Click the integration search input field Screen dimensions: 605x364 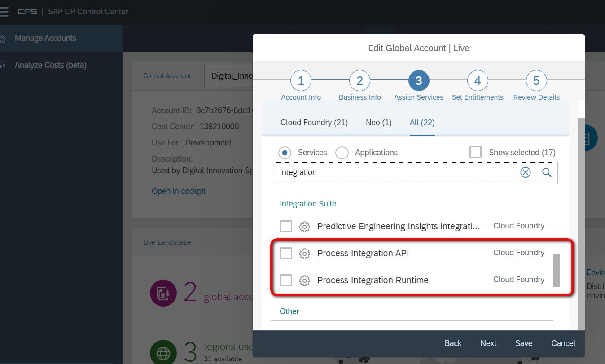(395, 172)
